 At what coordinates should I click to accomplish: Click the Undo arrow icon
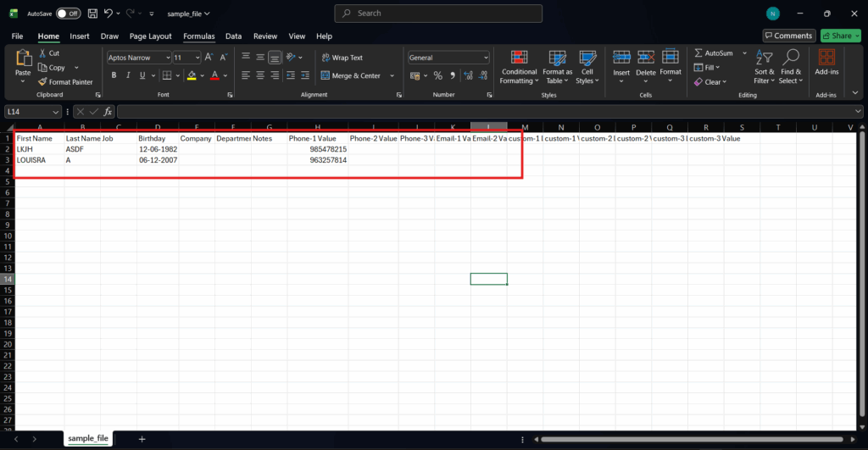pyautogui.click(x=108, y=14)
